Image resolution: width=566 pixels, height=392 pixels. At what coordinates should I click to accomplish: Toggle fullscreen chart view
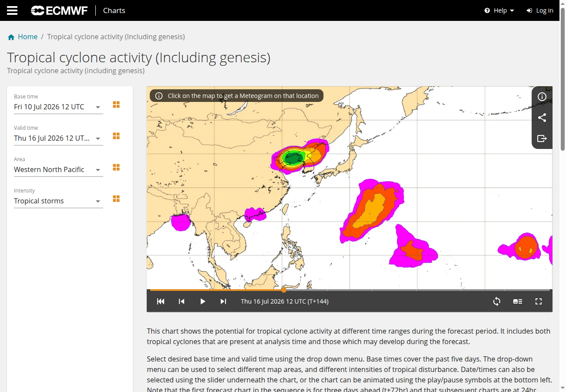tap(539, 301)
